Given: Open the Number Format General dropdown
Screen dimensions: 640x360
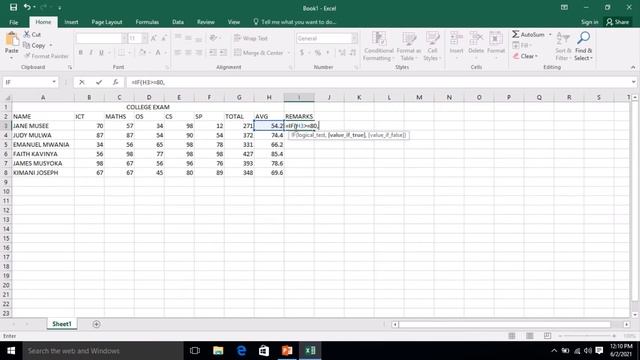Looking at the screenshot, I should (x=354, y=38).
